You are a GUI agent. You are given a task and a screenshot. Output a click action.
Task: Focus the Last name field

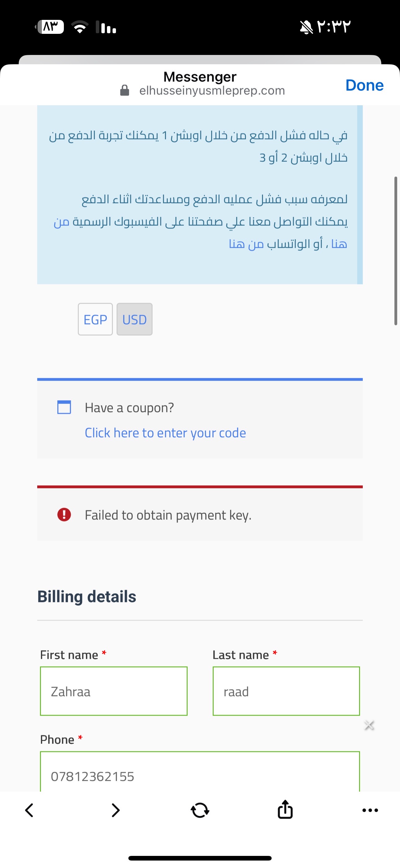pyautogui.click(x=286, y=691)
